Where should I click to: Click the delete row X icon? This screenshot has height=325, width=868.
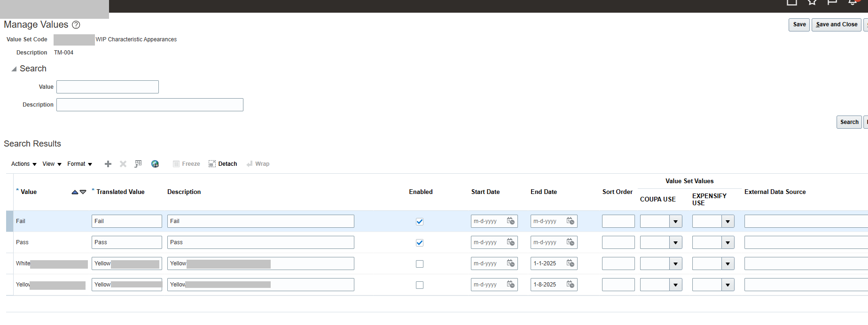tap(123, 164)
